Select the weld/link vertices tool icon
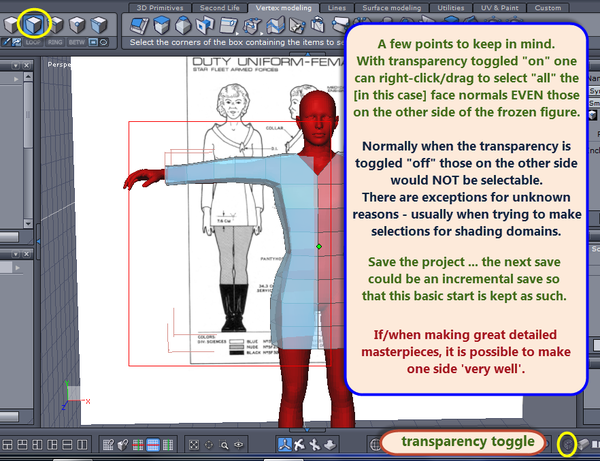The image size is (600, 461). coord(297,26)
